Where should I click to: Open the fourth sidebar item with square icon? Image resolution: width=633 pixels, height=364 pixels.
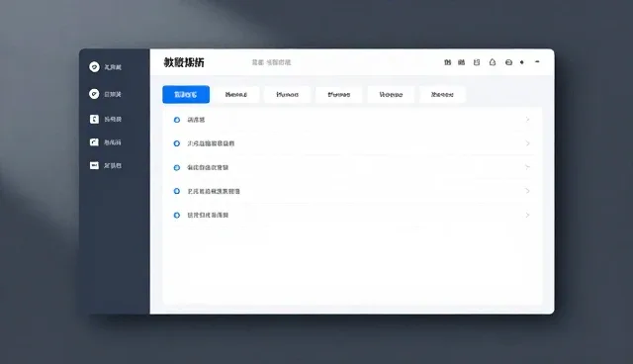(x=105, y=142)
